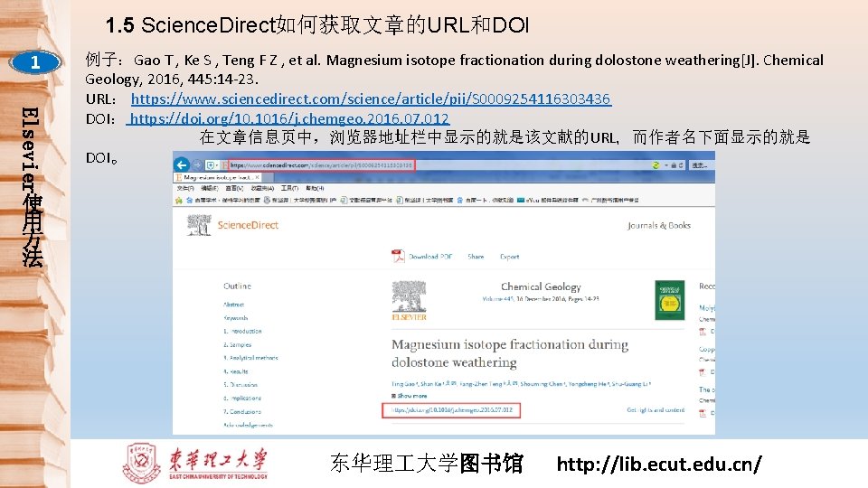Close the Magnesium isotope browser tab
The width and height of the screenshot is (868, 488).
(x=257, y=178)
